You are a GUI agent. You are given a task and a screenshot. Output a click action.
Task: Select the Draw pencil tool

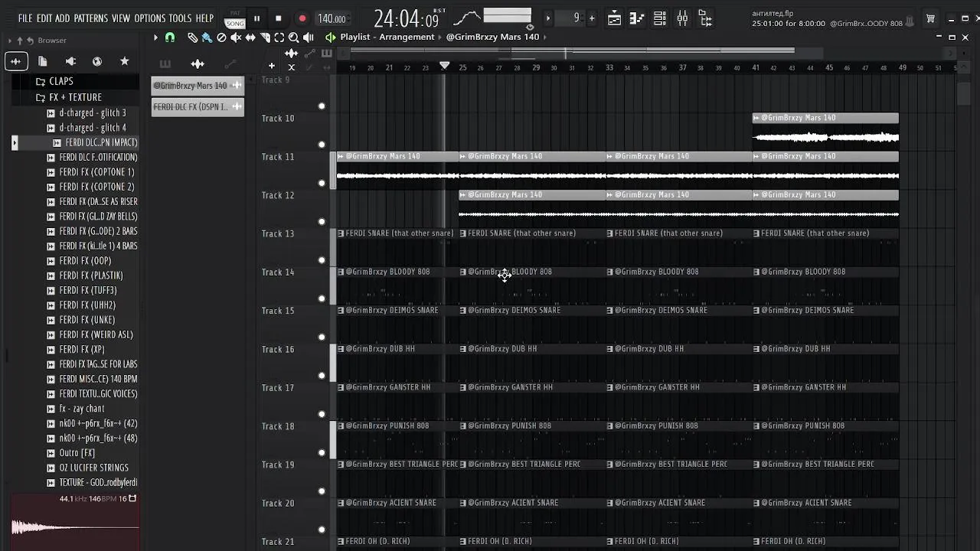(x=192, y=37)
